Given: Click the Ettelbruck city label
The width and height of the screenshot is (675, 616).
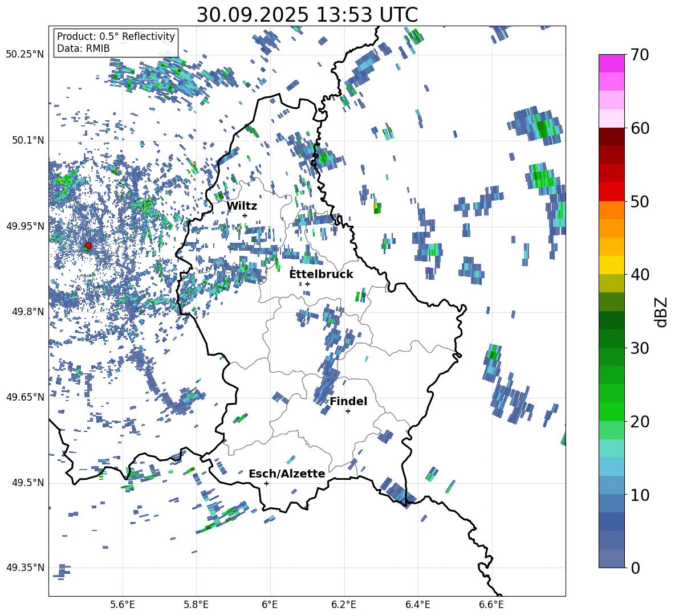Looking at the screenshot, I should (x=321, y=274).
